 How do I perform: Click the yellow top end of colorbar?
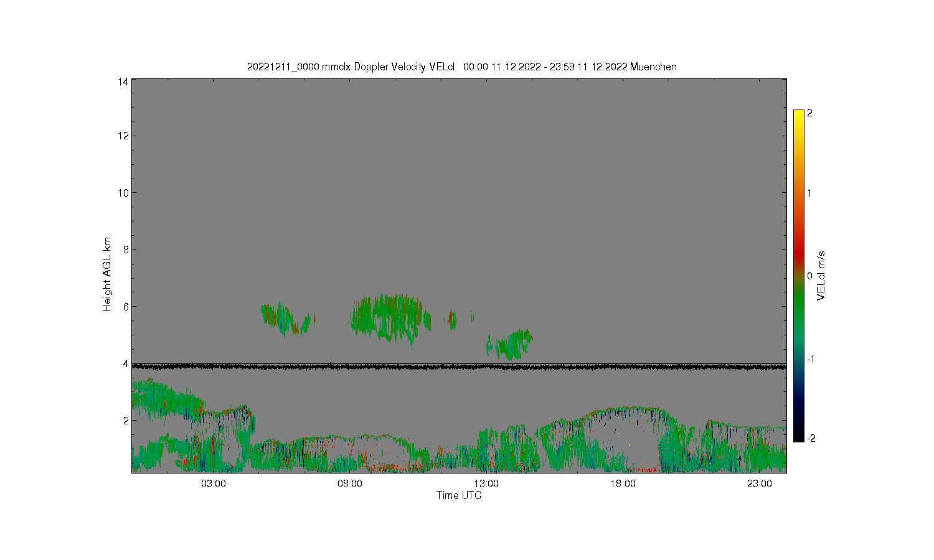point(799,115)
